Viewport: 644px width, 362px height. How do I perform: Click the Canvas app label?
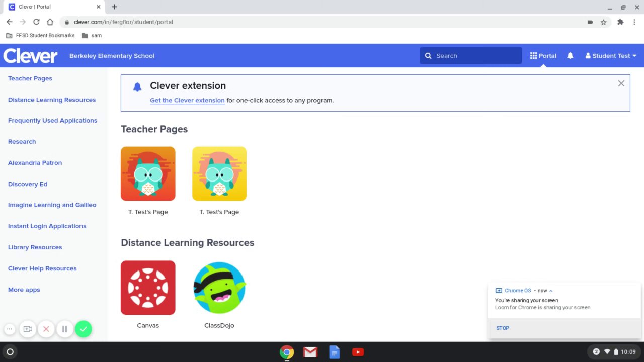(148, 325)
